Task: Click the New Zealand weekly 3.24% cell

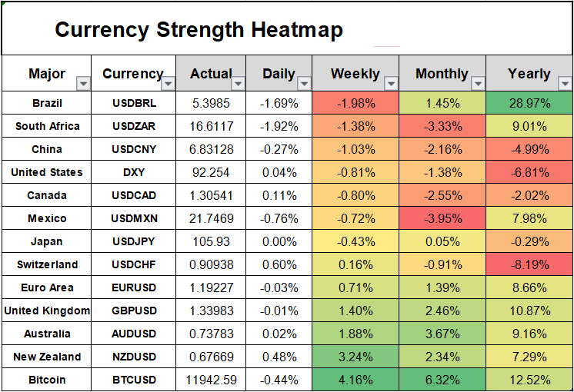Action: click(x=355, y=357)
